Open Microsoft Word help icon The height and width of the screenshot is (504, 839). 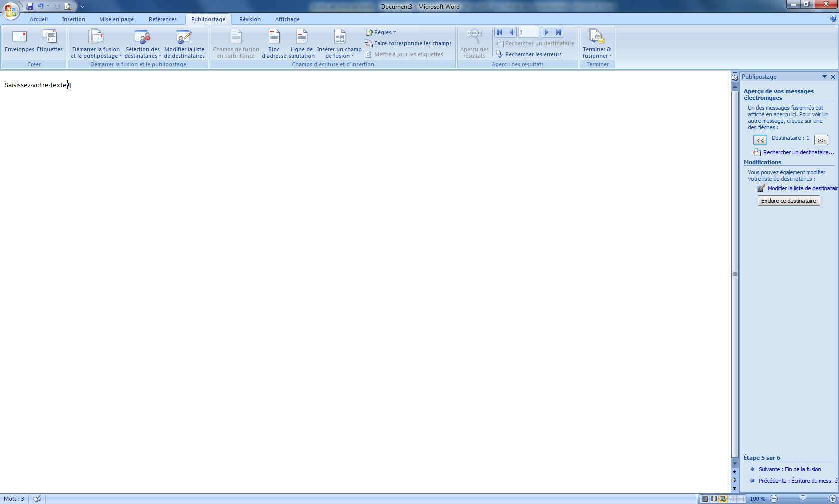(834, 19)
